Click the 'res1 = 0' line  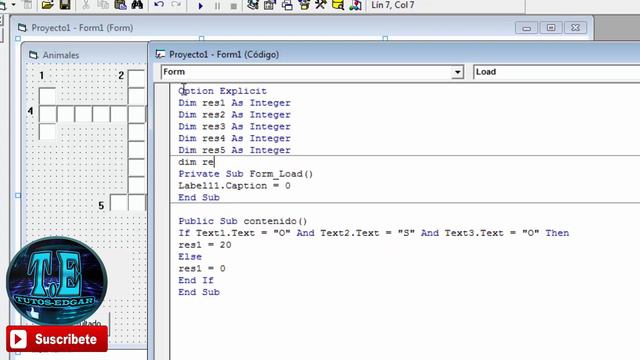[x=202, y=269]
